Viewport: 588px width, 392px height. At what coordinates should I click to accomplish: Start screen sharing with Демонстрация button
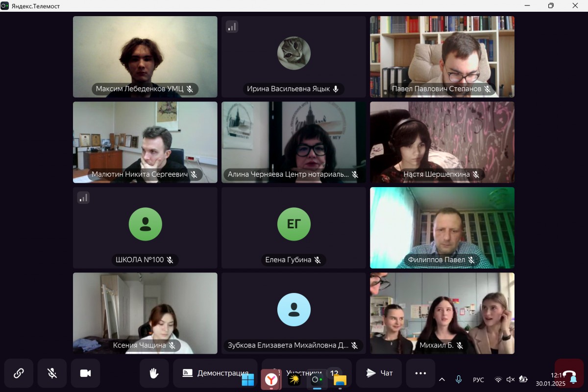click(215, 373)
